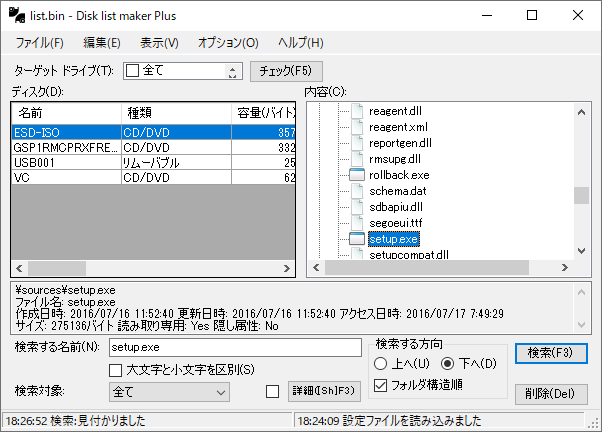Click the executable icon beside setup.exe
602x432 pixels.
[357, 239]
